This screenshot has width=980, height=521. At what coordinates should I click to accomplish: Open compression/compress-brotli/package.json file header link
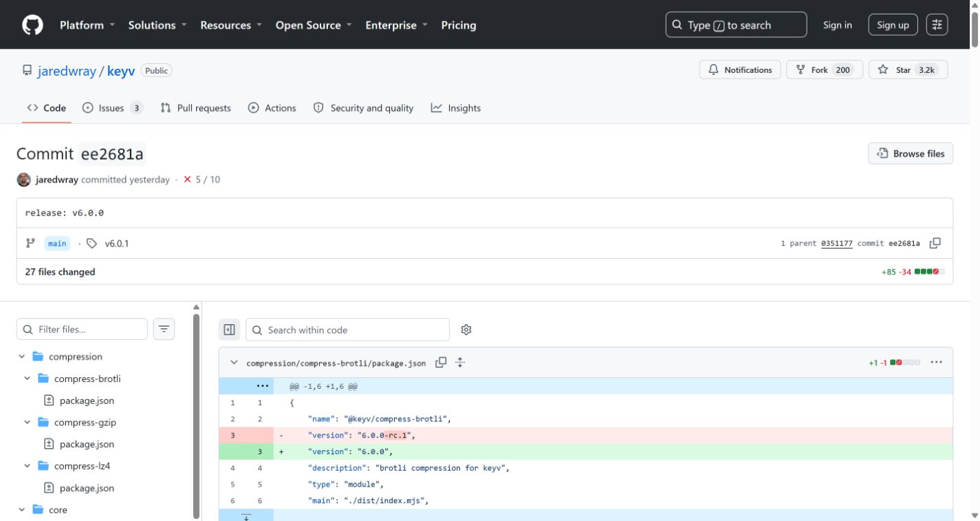pyautogui.click(x=336, y=363)
